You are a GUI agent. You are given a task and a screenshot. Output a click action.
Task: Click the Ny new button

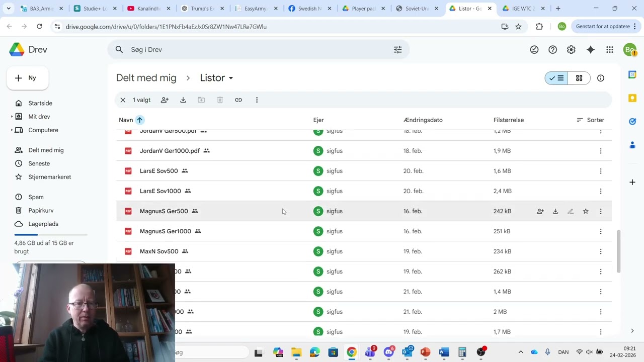click(28, 78)
